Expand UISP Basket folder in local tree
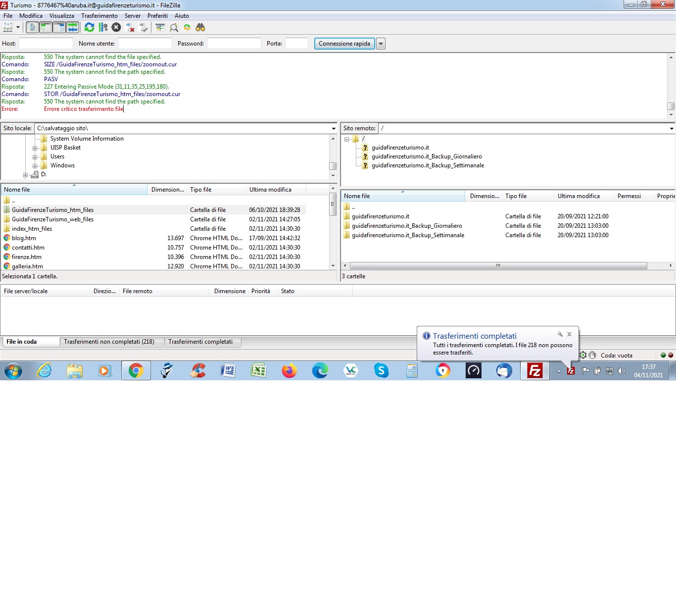Screen dimensions: 676x616 [x=35, y=148]
